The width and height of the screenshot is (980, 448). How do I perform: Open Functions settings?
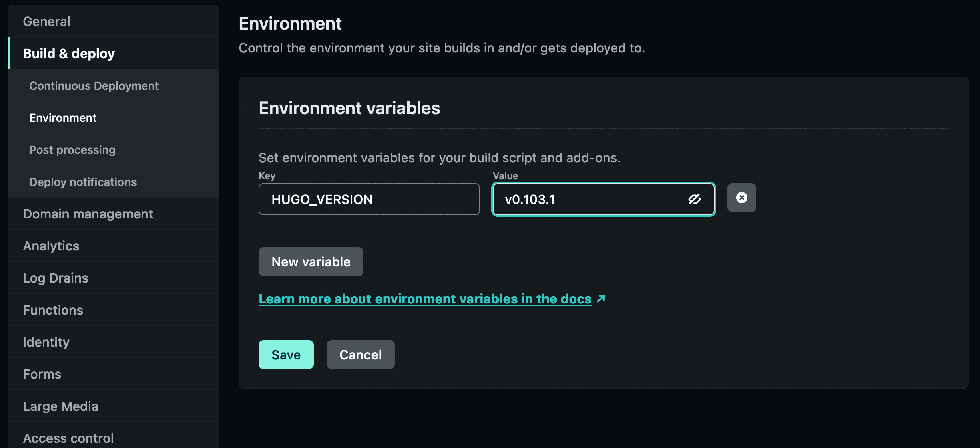pos(53,310)
